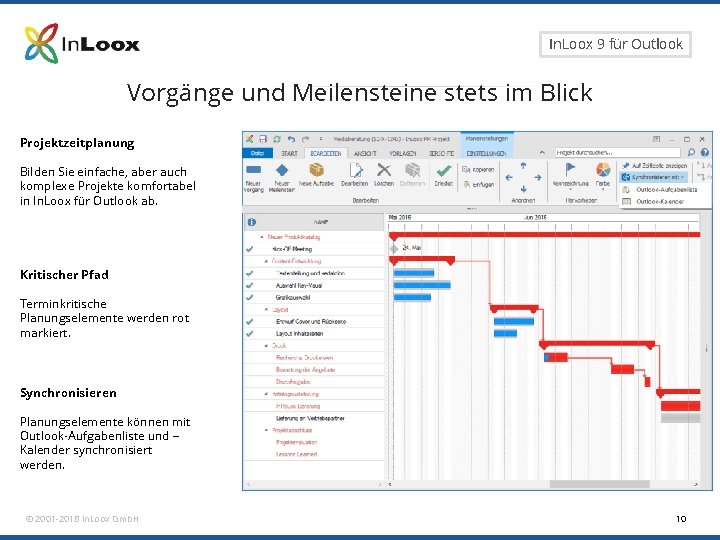Viewport: 720px width, 540px height.
Task: Click the Kopieren button
Action: [478, 169]
